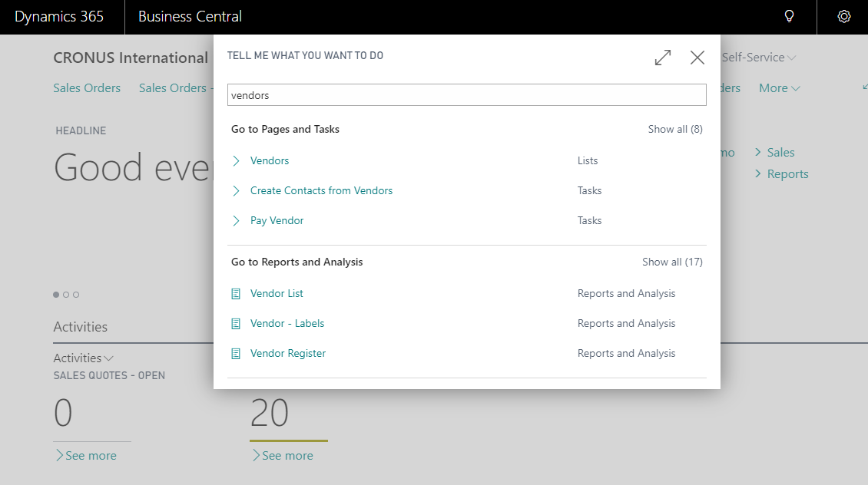Click Dynamics 365 in the top bar
The height and width of the screenshot is (485, 868).
[x=59, y=17]
